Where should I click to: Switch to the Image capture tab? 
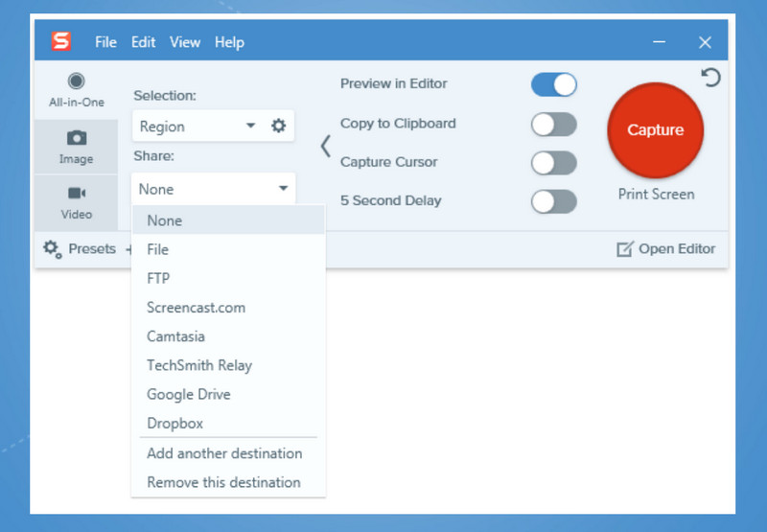(77, 147)
